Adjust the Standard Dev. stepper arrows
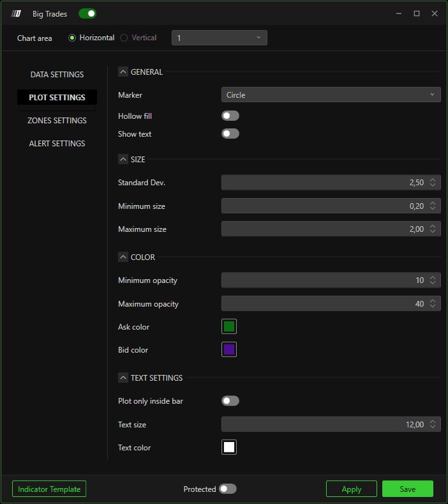The width and height of the screenshot is (448, 504). click(433, 183)
